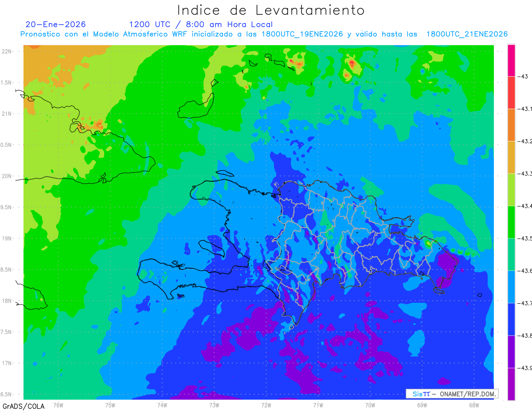532x411 pixels.
Task: Click the '75W' longitude label
Action: click(x=110, y=405)
